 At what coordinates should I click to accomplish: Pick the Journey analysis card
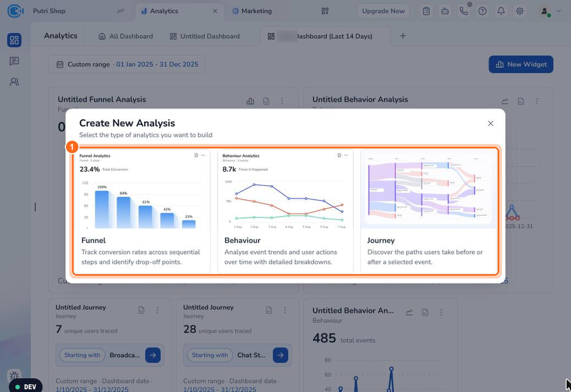[x=428, y=211]
